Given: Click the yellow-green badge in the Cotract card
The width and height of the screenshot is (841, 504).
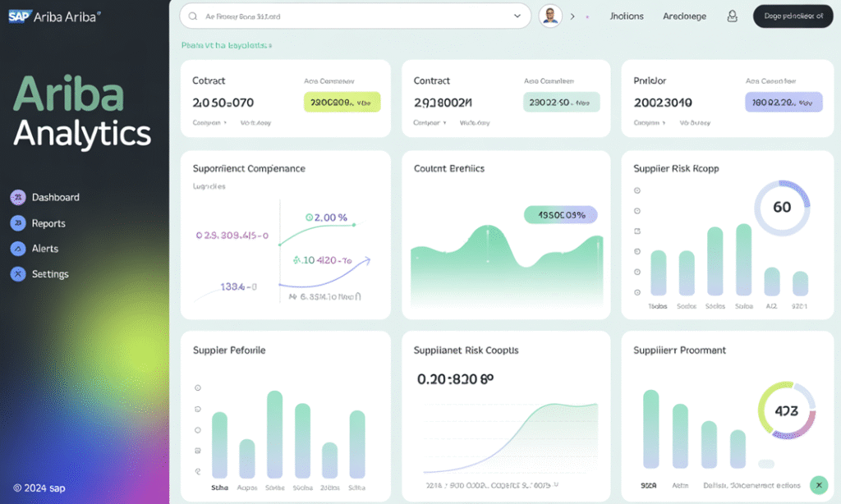Looking at the screenshot, I should pyautogui.click(x=342, y=103).
